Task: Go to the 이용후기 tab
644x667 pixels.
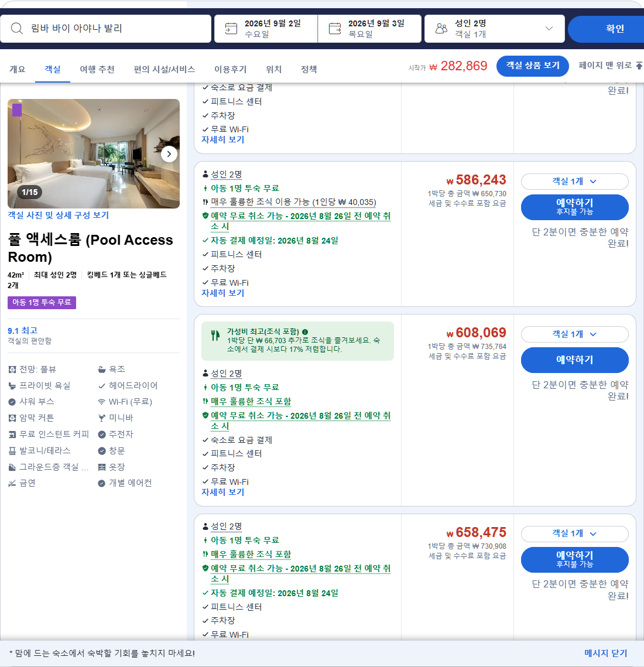Action: pyautogui.click(x=231, y=69)
